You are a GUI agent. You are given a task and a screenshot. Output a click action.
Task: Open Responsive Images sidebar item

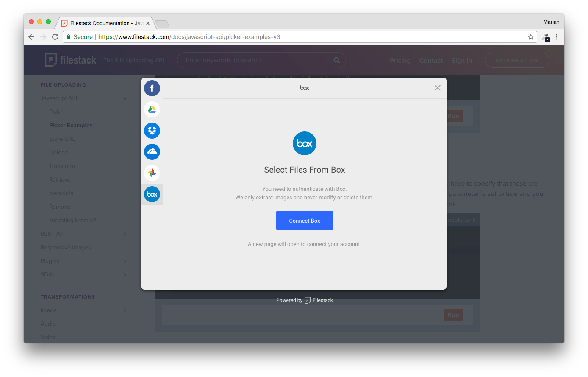(x=66, y=247)
